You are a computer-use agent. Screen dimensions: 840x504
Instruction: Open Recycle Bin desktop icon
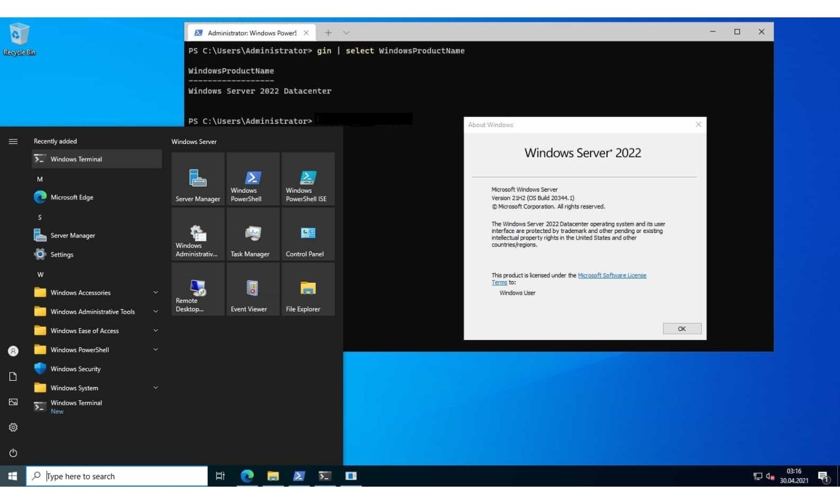(x=20, y=40)
